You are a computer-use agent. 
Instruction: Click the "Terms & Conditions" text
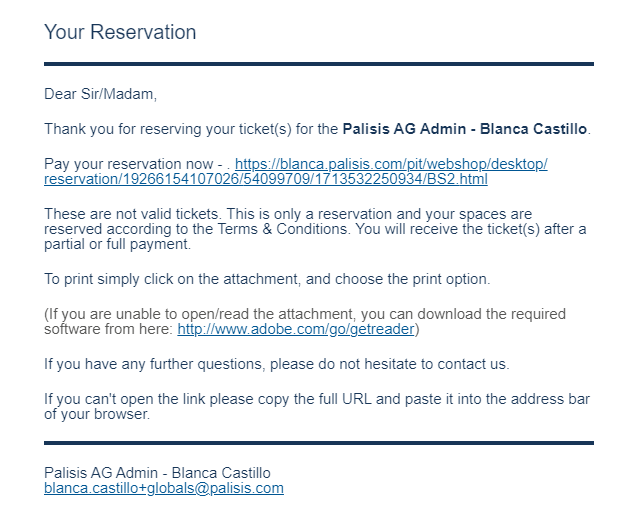(x=282, y=229)
